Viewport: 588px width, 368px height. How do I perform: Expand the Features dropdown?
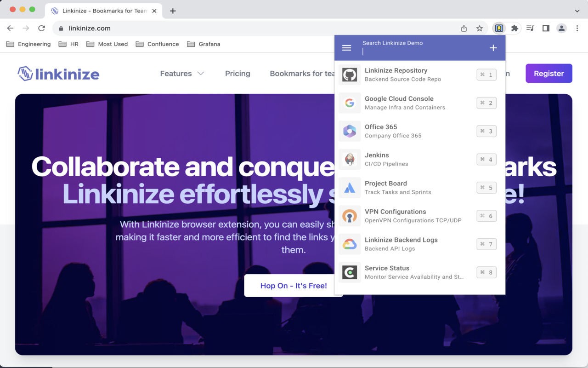tap(182, 74)
